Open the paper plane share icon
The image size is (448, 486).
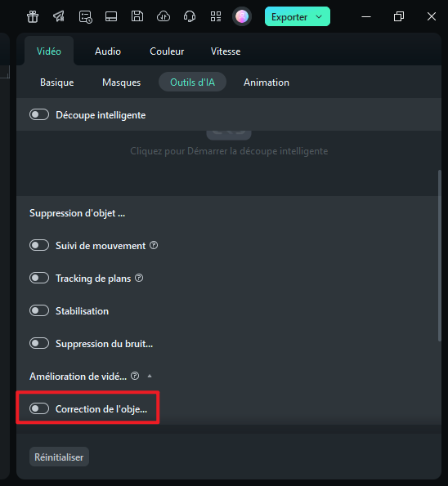[59, 16]
